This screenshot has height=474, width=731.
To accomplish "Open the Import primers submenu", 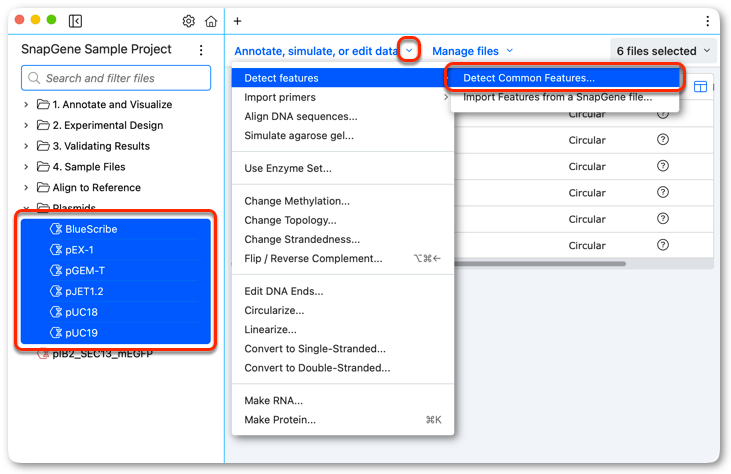I will [343, 97].
